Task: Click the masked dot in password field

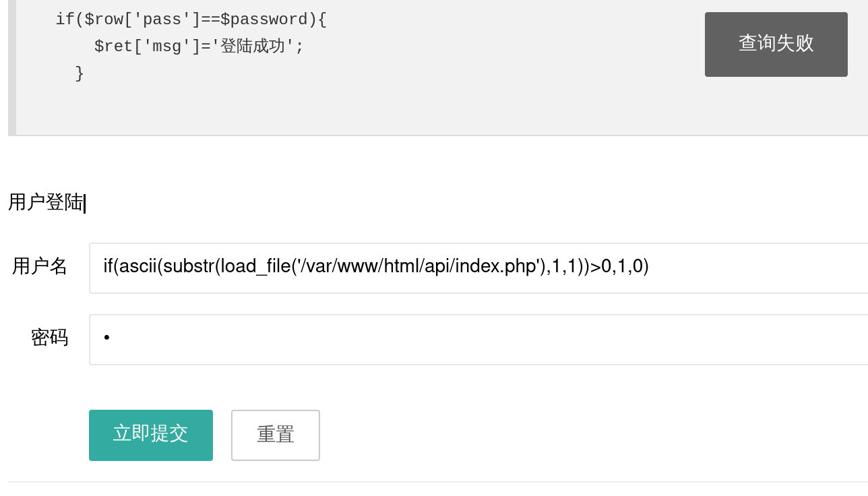Action: [x=106, y=338]
